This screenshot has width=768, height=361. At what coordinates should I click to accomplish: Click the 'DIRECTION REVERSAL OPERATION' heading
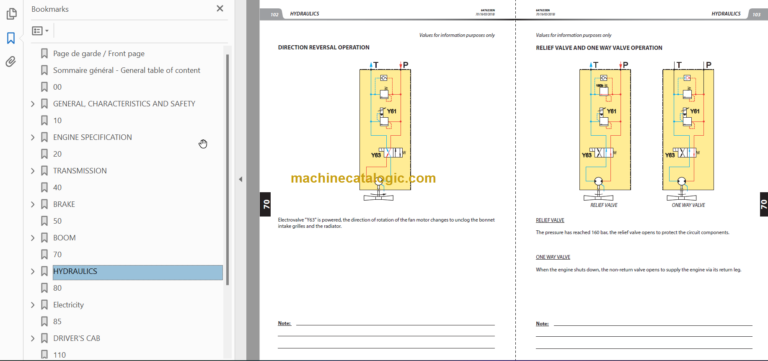[x=323, y=48]
